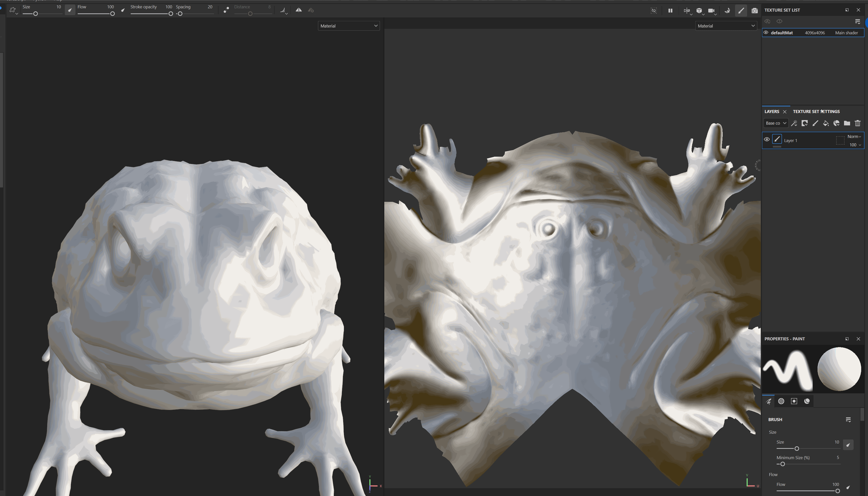Toggle Size pen pressure button in toolbar
Image resolution: width=868 pixels, height=496 pixels.
click(70, 10)
